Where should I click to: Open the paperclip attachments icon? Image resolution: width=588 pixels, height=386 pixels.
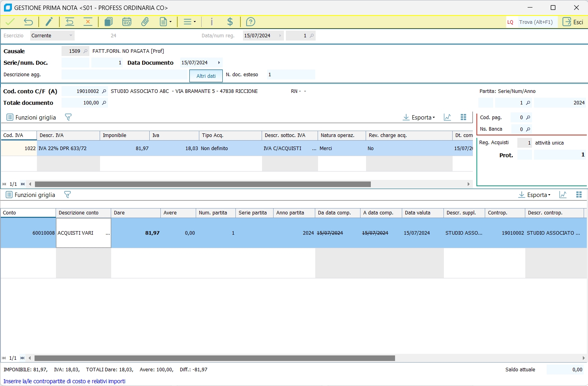[145, 22]
